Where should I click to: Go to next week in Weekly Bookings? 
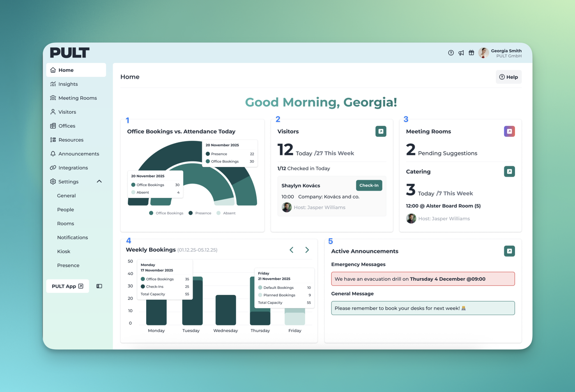point(307,250)
